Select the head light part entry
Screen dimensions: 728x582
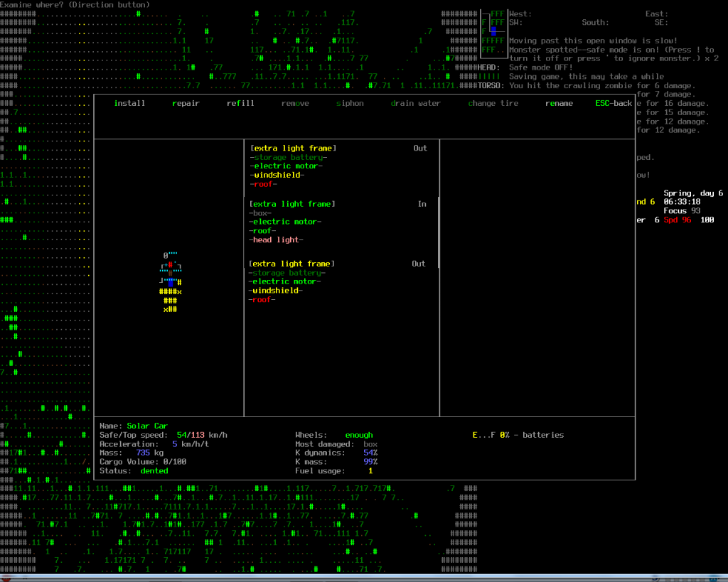[x=277, y=239]
